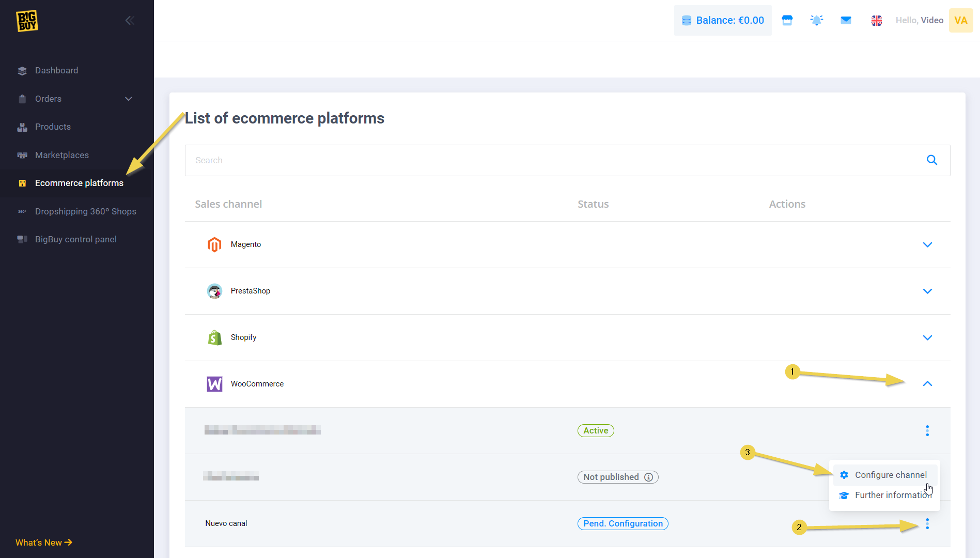Change language via UK flag icon

coord(876,21)
